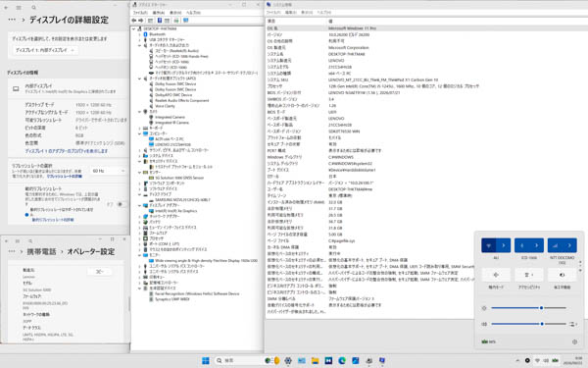Open 編集(E) menu in System Information window
Screen dimensions: 588x368
[291, 13]
